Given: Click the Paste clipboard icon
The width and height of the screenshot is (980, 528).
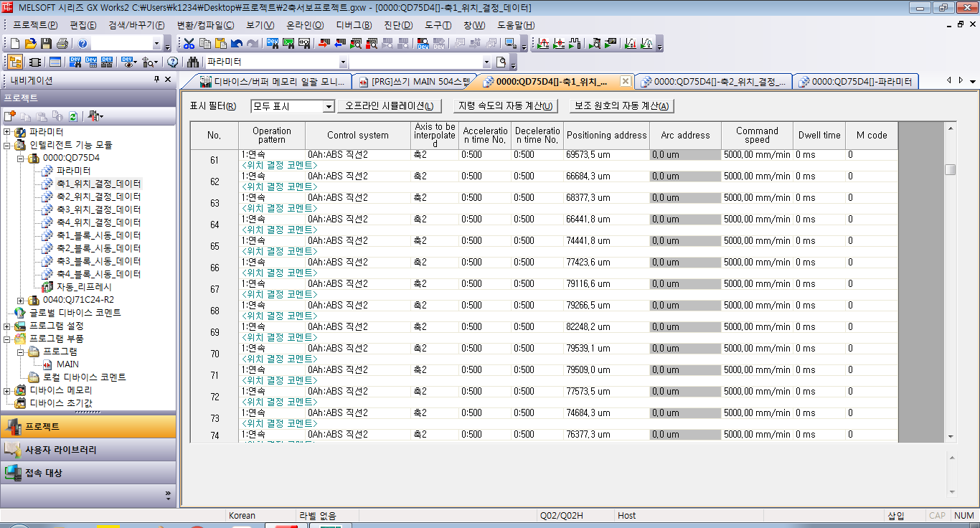Looking at the screenshot, I should [220, 44].
